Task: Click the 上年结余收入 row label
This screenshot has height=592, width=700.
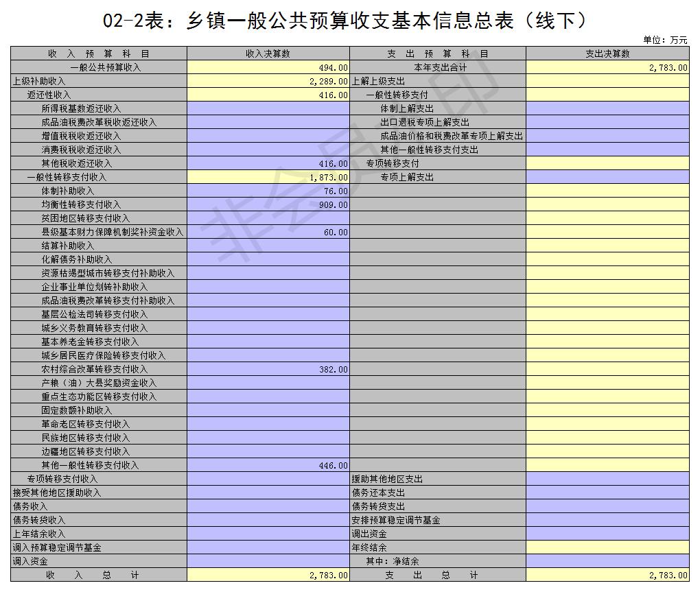Action: 39,534
